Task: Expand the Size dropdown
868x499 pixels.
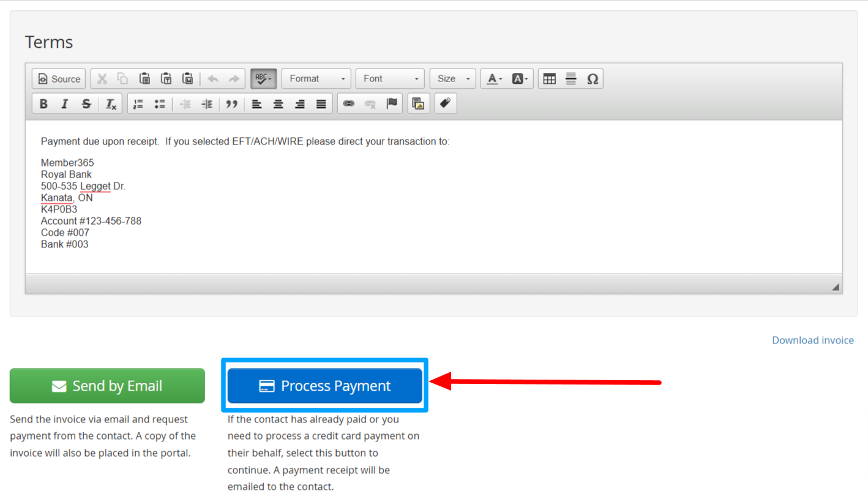Action: click(x=452, y=79)
